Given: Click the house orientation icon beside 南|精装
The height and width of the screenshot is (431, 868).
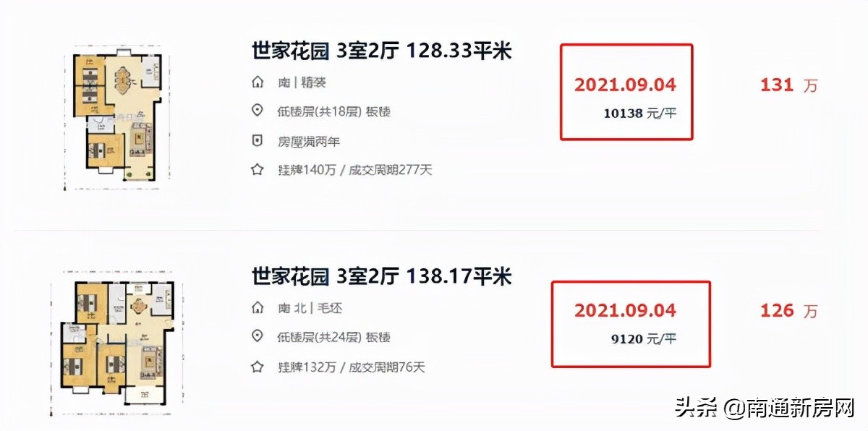Looking at the screenshot, I should click(258, 82).
